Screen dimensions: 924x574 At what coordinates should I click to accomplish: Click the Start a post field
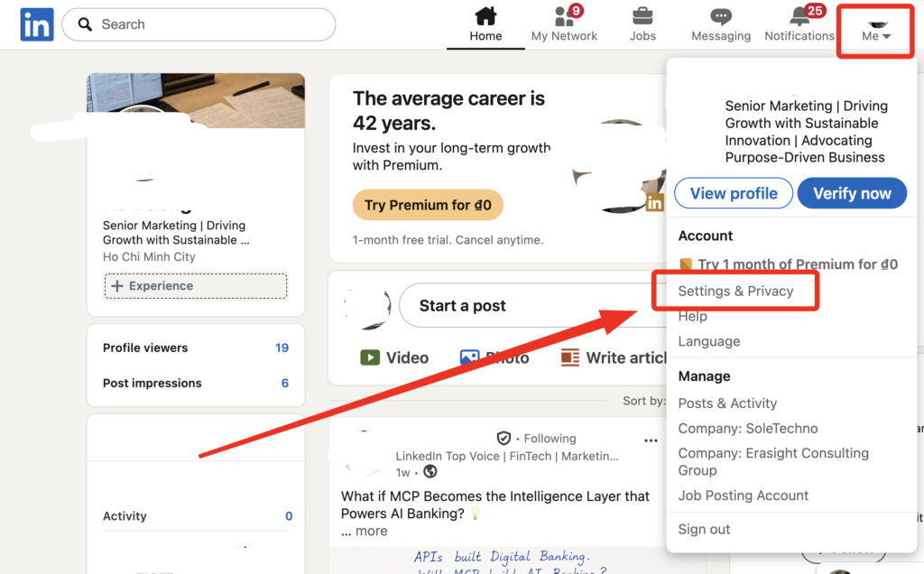[533, 306]
